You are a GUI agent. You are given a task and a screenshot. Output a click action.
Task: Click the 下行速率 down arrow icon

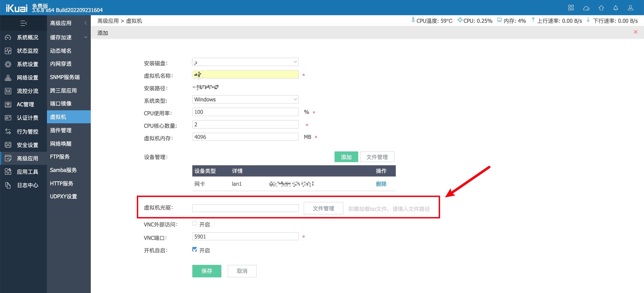[x=588, y=20]
